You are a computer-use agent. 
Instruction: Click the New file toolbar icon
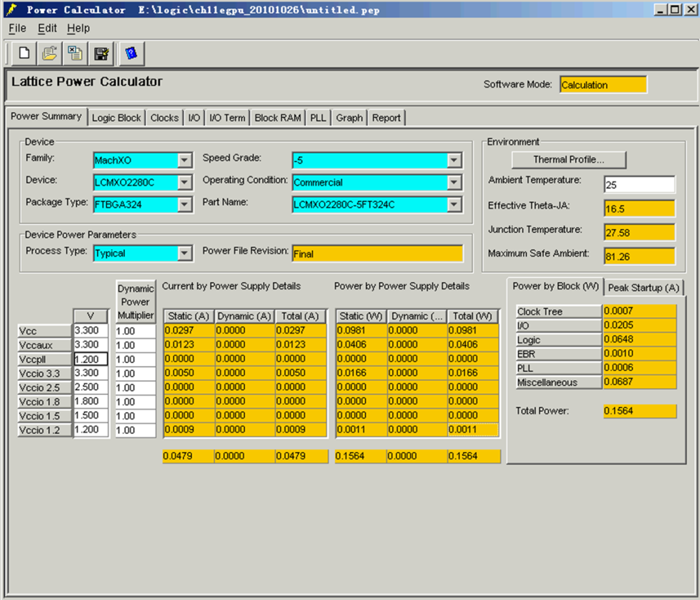[25, 54]
